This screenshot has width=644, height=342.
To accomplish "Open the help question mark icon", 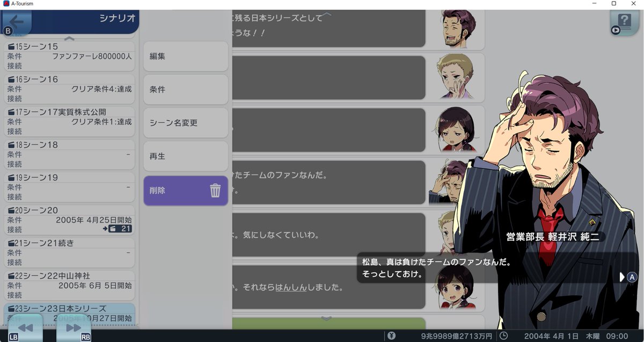I will (x=624, y=21).
